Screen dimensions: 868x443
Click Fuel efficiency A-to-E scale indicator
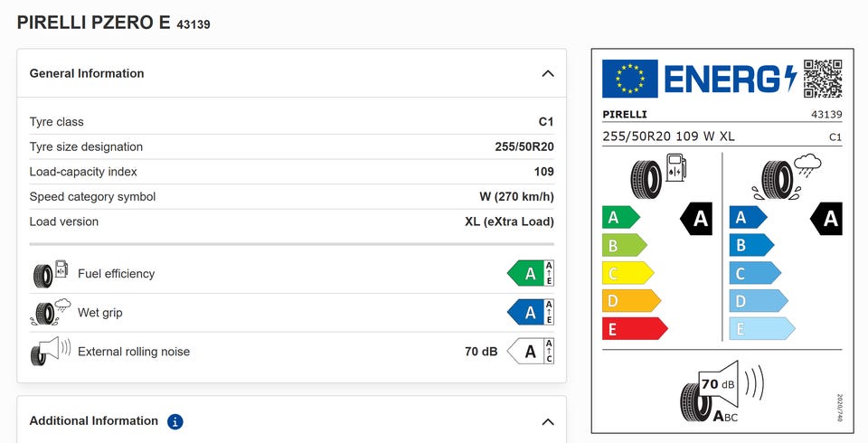pyautogui.click(x=549, y=274)
